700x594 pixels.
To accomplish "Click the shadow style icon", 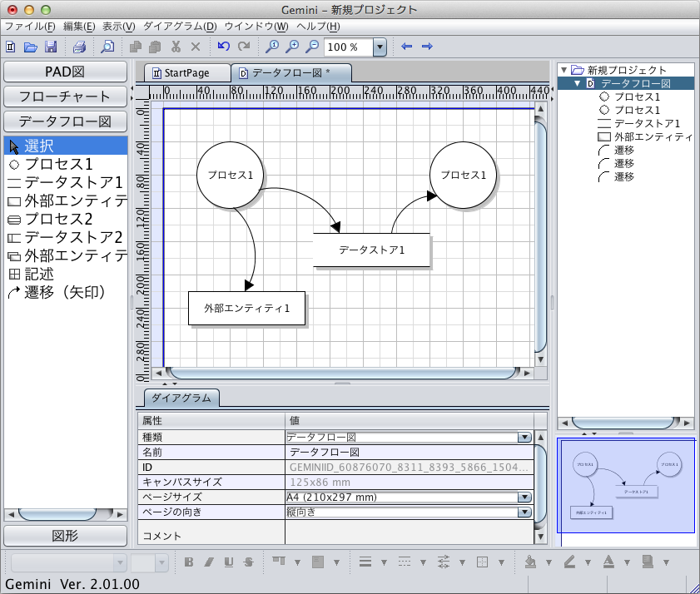I will pos(648,562).
